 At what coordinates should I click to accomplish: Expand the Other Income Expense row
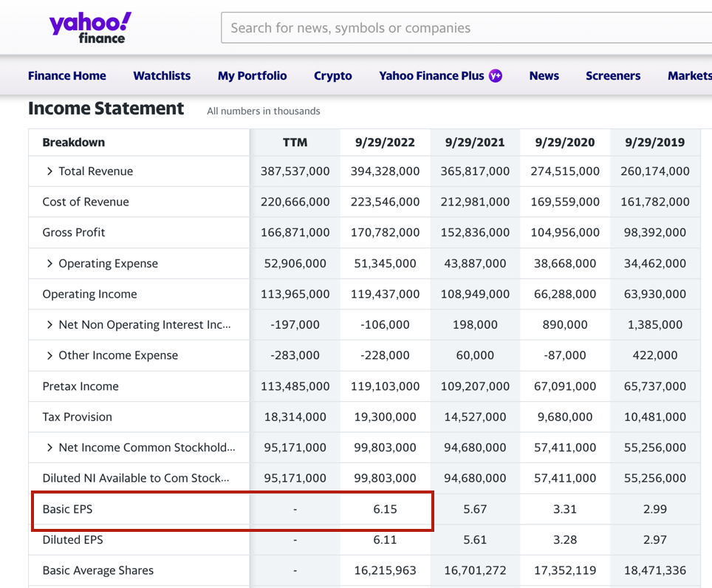point(49,355)
